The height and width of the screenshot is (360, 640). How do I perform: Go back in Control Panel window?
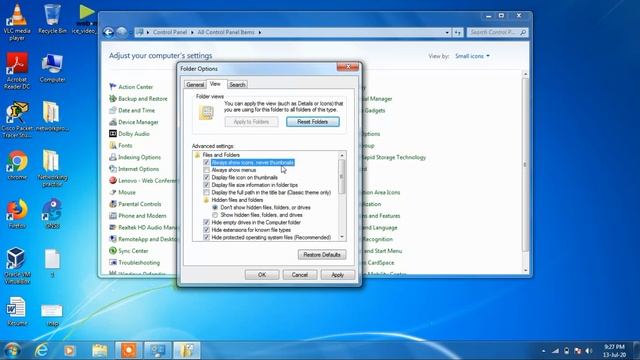tap(108, 32)
